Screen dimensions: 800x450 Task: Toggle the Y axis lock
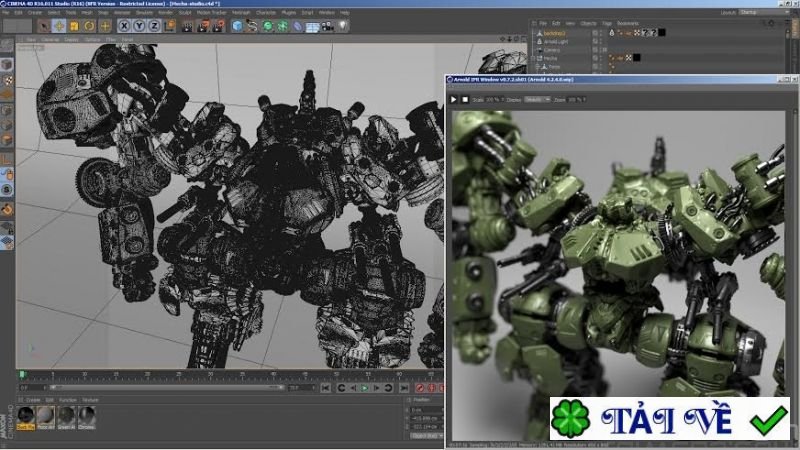point(139,25)
